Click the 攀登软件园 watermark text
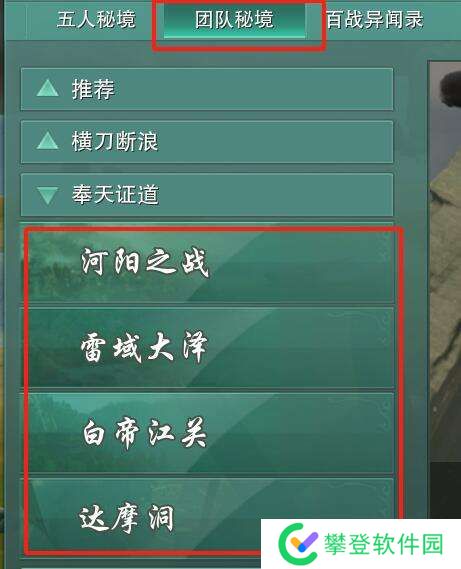Viewport: 461px width, 569px height. tap(383, 544)
